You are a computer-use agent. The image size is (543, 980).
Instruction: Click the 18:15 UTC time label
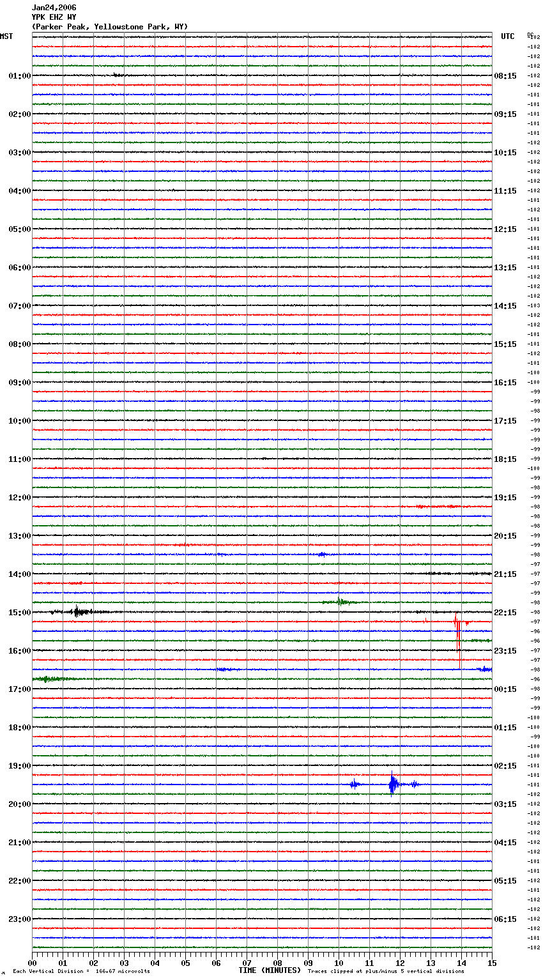(505, 459)
